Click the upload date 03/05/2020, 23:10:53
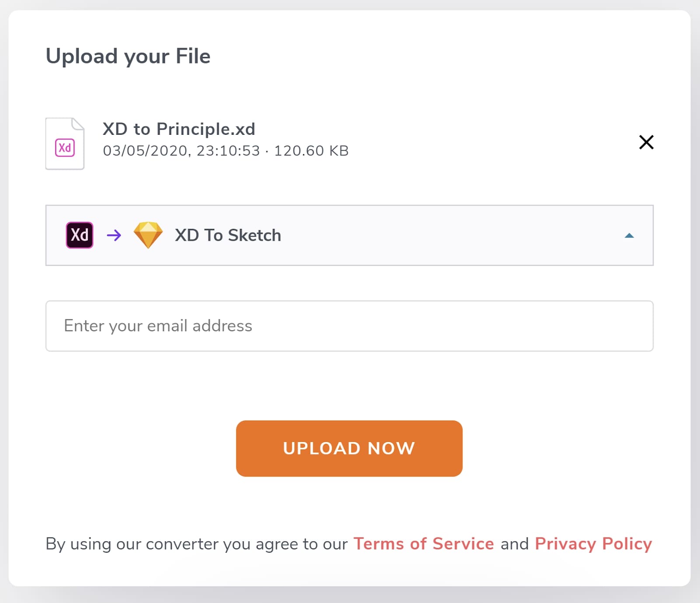The width and height of the screenshot is (700, 603). pos(181,151)
